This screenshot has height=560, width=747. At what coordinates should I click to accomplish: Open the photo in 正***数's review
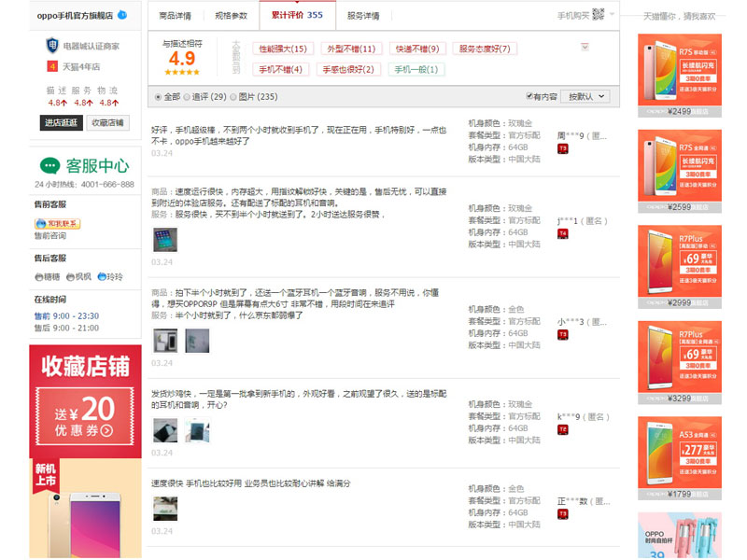(x=165, y=509)
